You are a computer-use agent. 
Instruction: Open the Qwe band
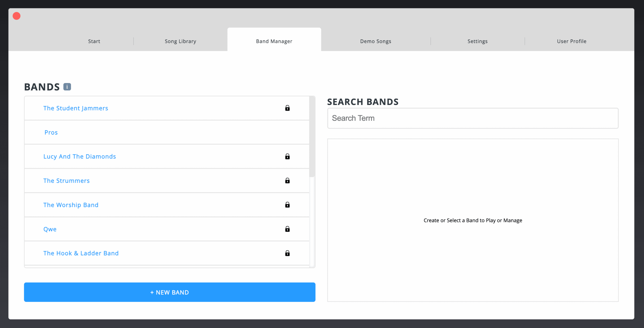click(50, 229)
